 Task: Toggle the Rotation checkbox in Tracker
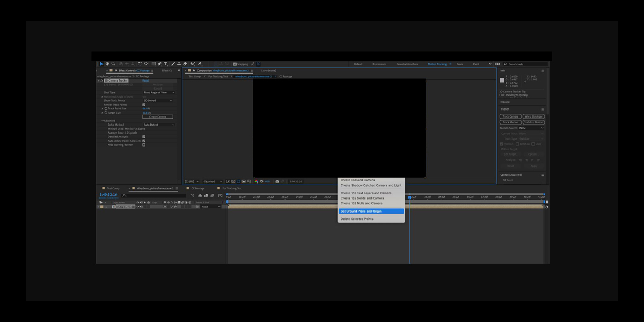coord(517,144)
